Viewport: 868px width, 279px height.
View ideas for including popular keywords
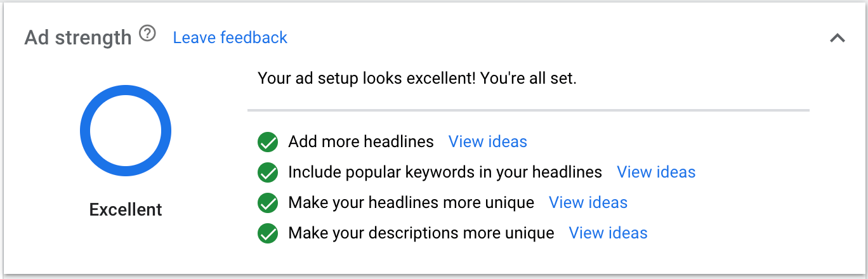tap(656, 172)
